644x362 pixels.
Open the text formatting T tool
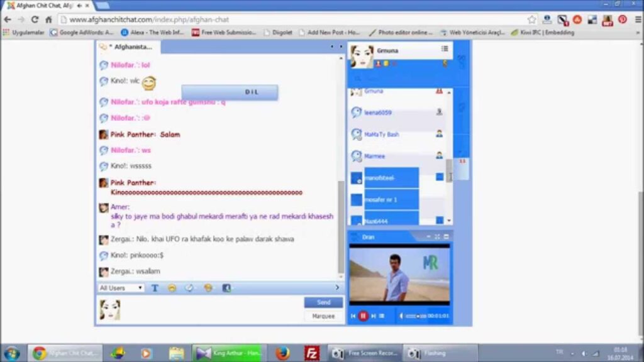click(x=155, y=288)
